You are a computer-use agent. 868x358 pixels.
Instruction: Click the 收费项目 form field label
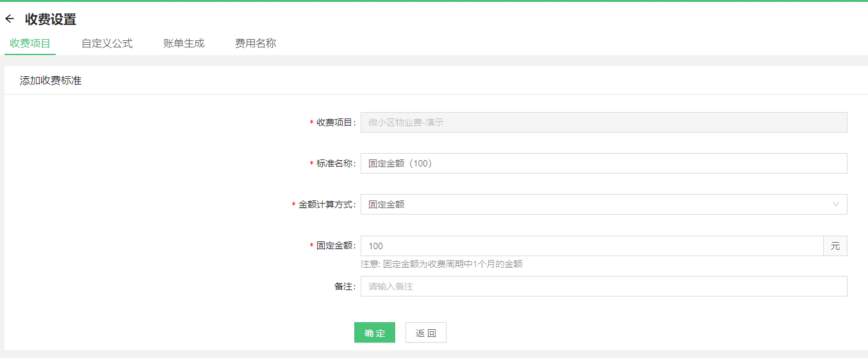tap(336, 122)
